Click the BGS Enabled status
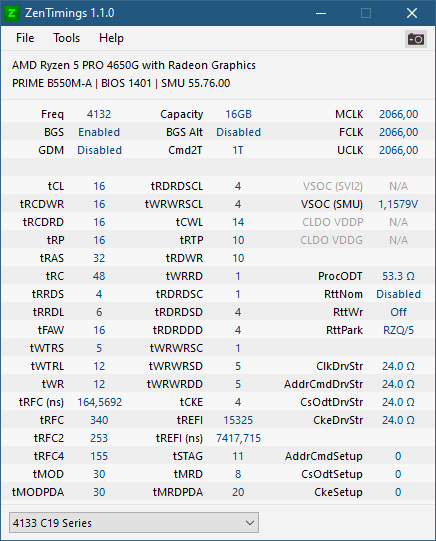This screenshot has width=436, height=541. click(x=99, y=132)
